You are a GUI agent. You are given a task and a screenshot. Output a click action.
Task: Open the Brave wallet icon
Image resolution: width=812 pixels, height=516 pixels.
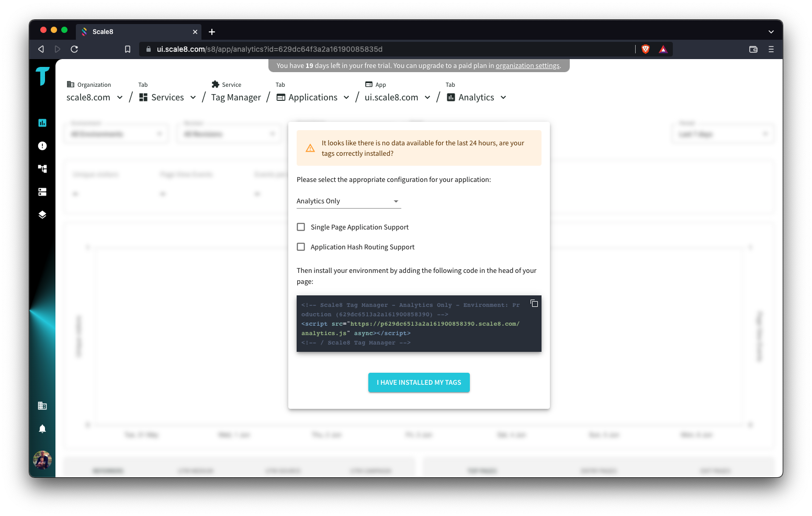click(x=753, y=49)
